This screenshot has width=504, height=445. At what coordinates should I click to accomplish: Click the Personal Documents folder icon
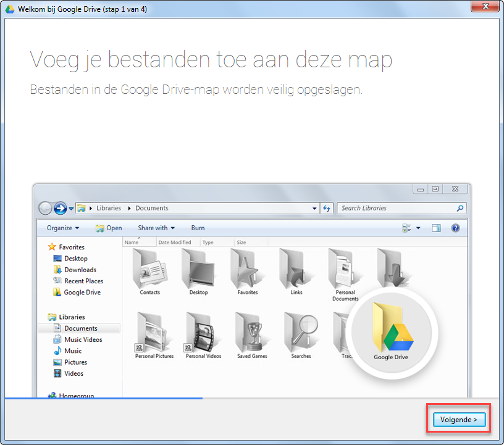point(345,269)
